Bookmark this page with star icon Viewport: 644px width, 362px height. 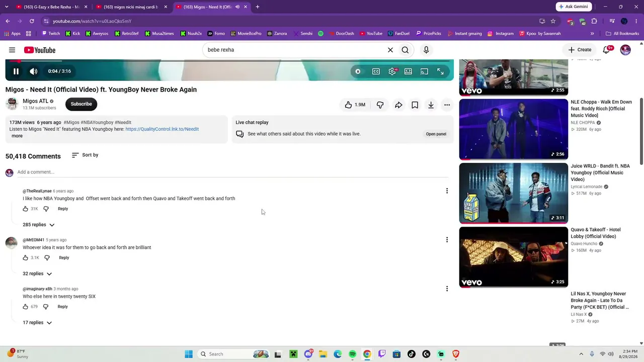(553, 21)
